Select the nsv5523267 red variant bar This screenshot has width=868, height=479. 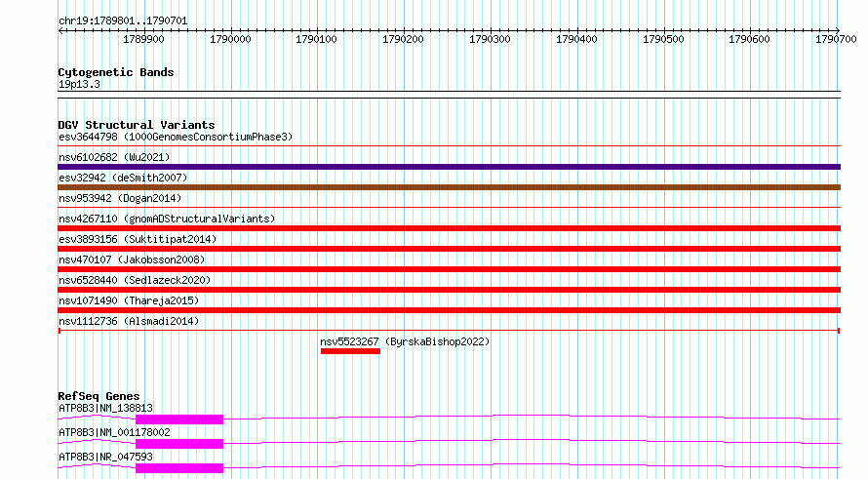click(x=350, y=351)
